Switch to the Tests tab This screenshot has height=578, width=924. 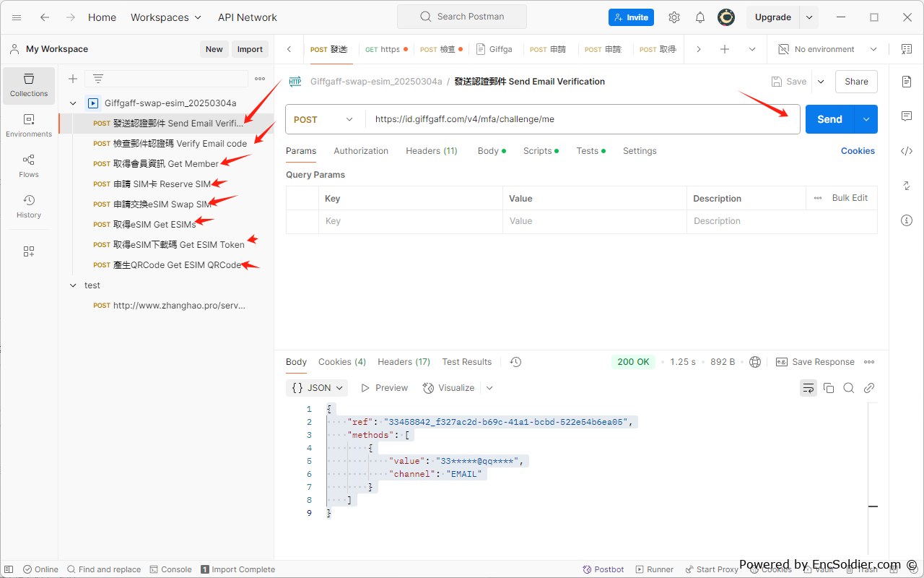[590, 151]
